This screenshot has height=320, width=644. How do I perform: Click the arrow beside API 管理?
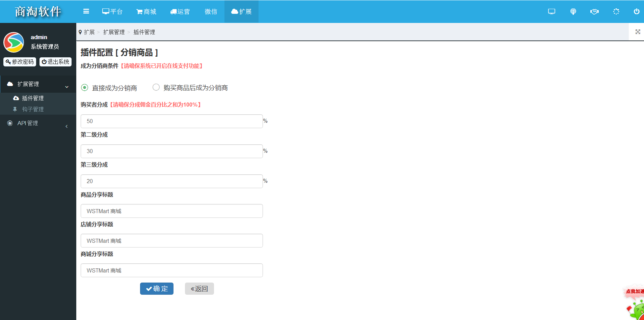[66, 126]
